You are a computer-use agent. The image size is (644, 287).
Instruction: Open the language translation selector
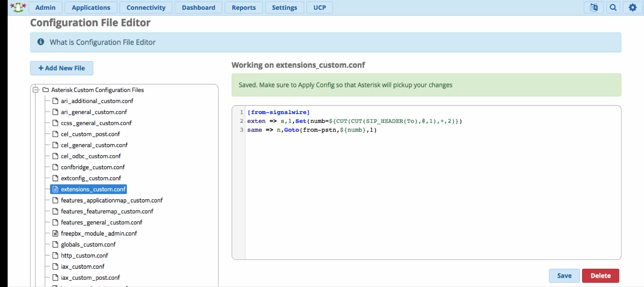tap(594, 7)
